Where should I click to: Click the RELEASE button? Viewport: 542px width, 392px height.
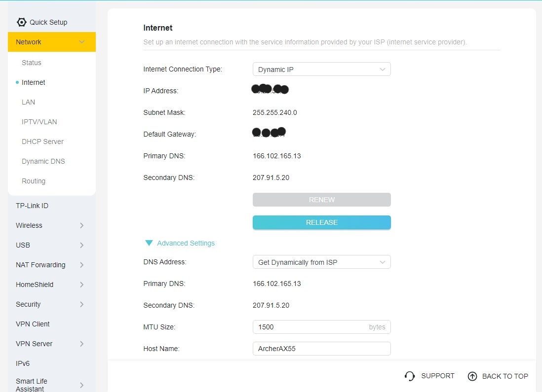click(321, 222)
